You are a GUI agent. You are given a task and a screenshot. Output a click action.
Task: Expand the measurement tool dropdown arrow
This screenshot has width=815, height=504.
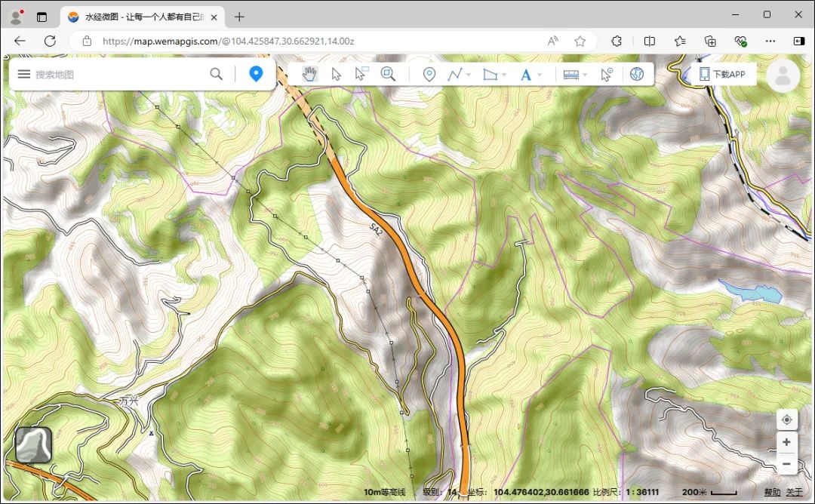point(586,75)
